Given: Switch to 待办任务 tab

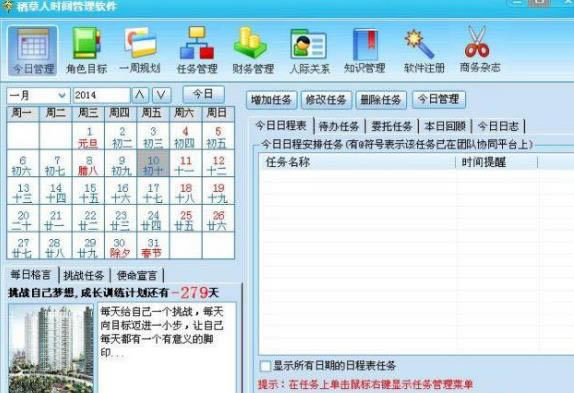Looking at the screenshot, I should [339, 127].
